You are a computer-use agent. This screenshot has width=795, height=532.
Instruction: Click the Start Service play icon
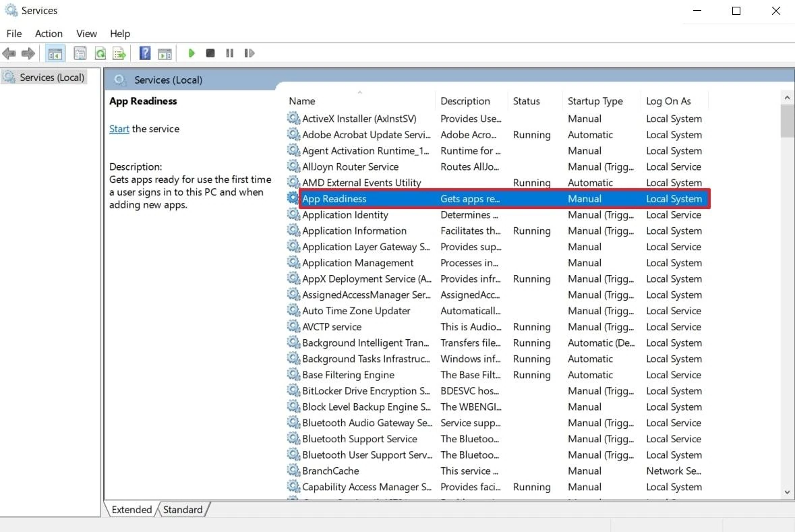192,53
